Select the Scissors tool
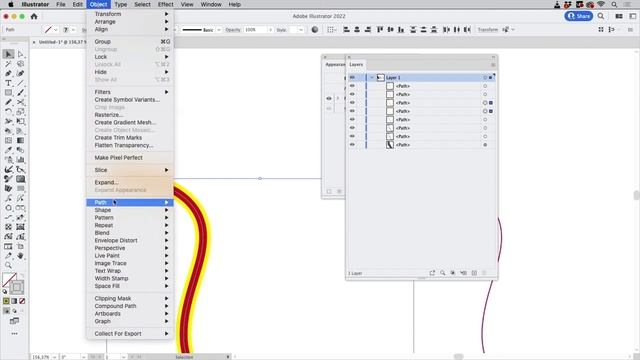 [x=20, y=102]
